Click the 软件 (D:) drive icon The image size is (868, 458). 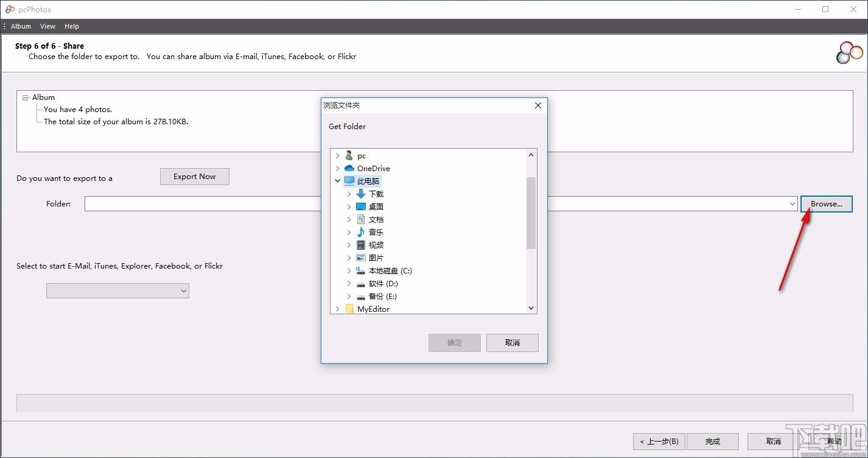click(361, 284)
